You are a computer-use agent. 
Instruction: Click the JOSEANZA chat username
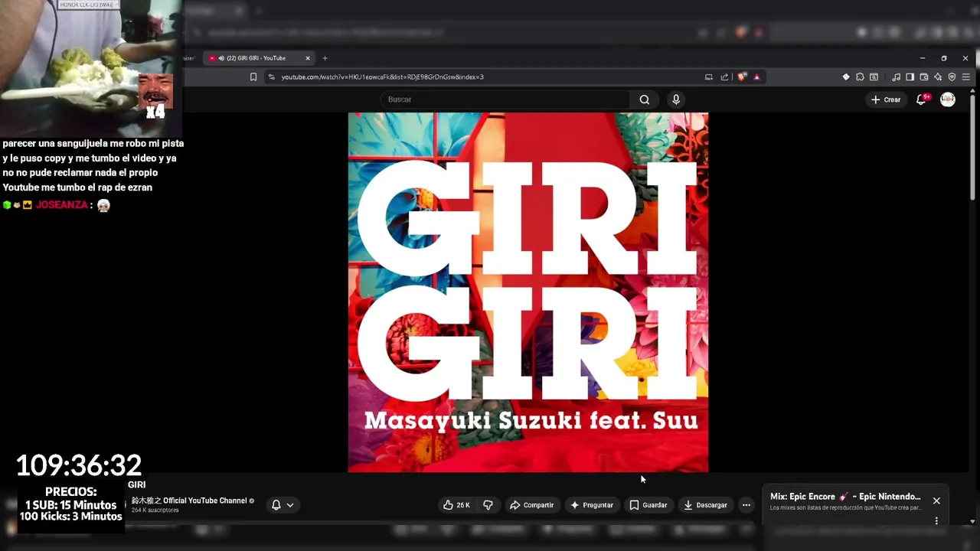61,205
